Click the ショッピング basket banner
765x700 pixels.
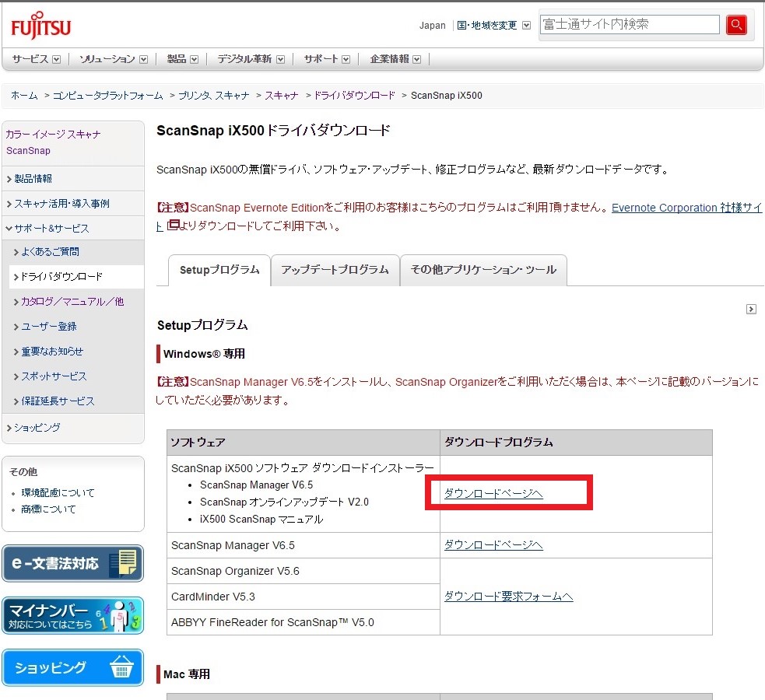click(72, 667)
